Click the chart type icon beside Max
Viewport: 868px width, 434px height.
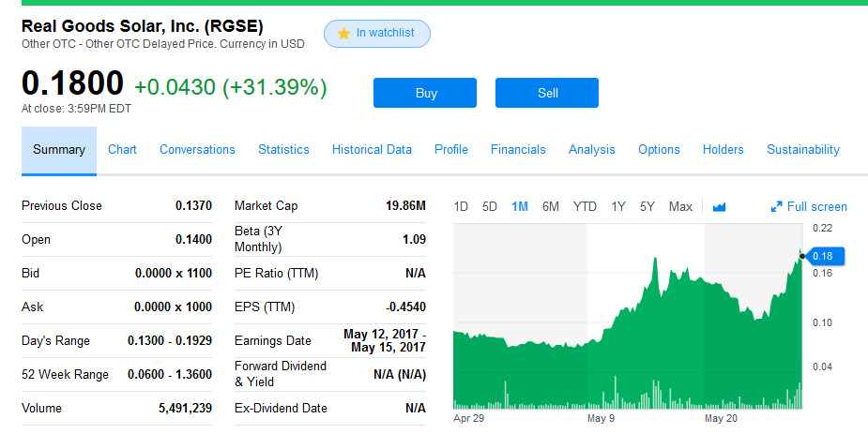point(720,207)
